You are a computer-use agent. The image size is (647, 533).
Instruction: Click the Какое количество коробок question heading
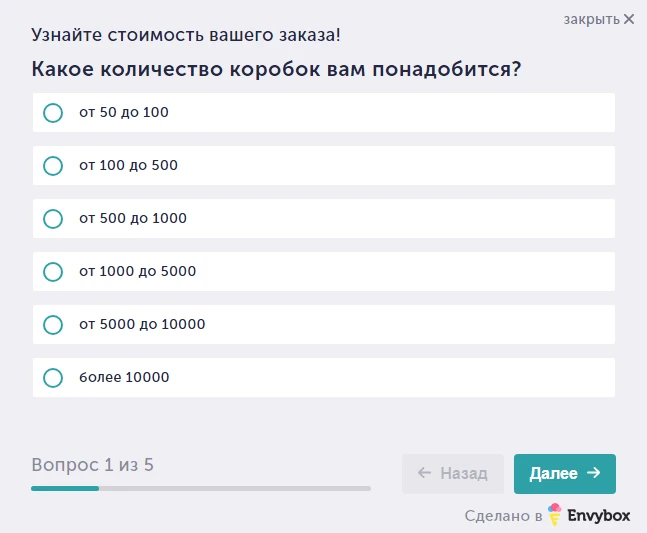point(277,69)
